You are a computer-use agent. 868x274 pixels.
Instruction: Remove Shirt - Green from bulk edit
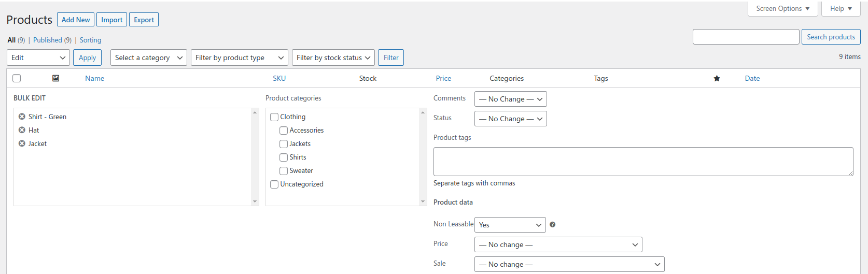tap(22, 117)
